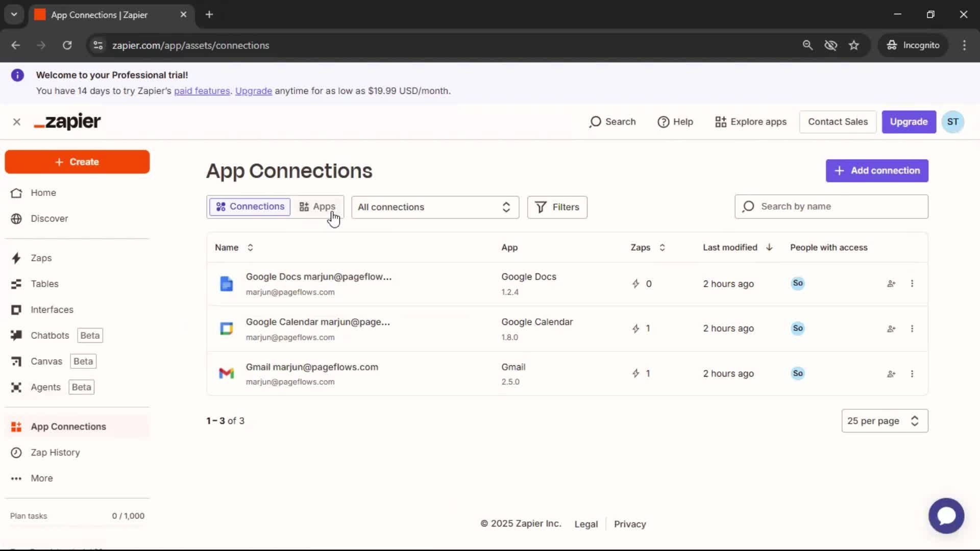Open Interfaces in sidebar
Viewport: 980px width, 551px height.
52,310
